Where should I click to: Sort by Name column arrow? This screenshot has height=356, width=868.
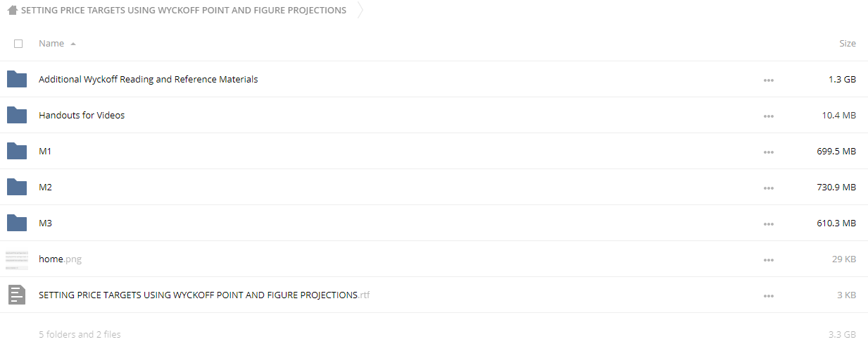[x=73, y=44]
